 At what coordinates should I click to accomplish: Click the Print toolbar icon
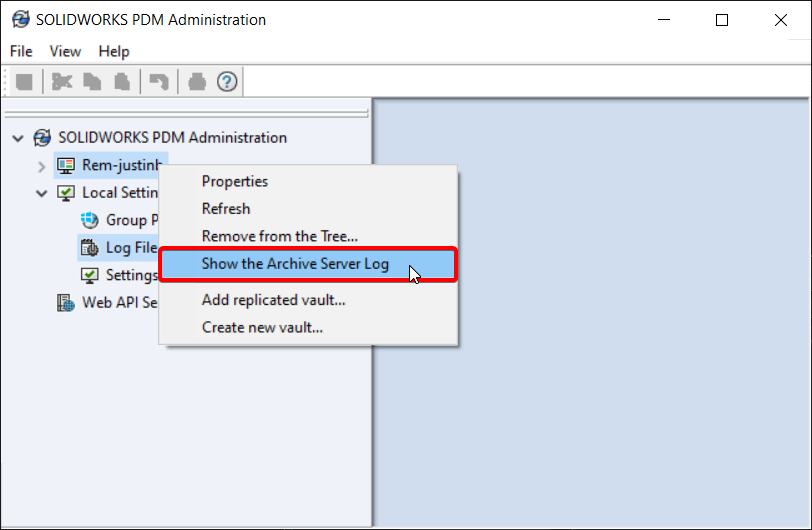point(197,82)
